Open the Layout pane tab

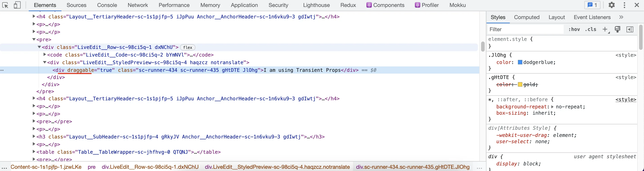pos(557,17)
